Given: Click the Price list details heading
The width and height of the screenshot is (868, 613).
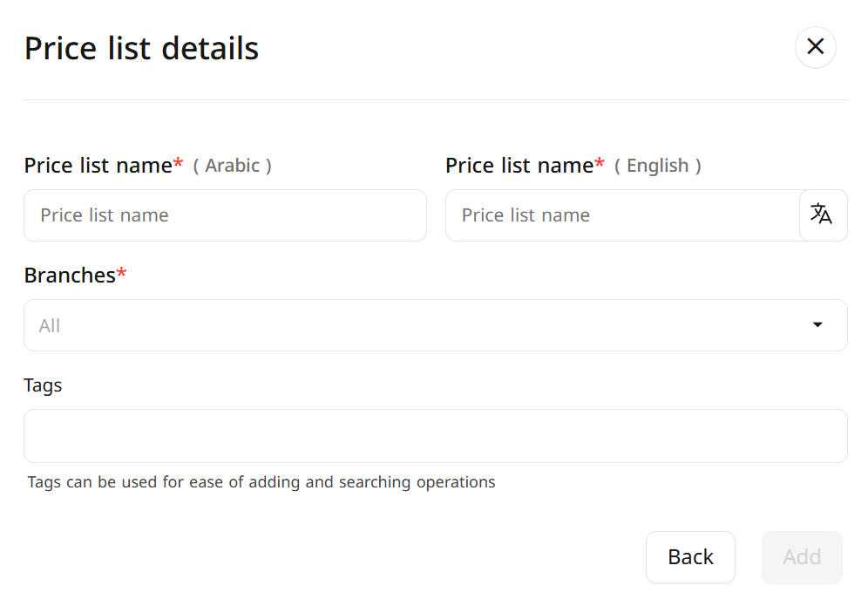Looking at the screenshot, I should point(141,48).
